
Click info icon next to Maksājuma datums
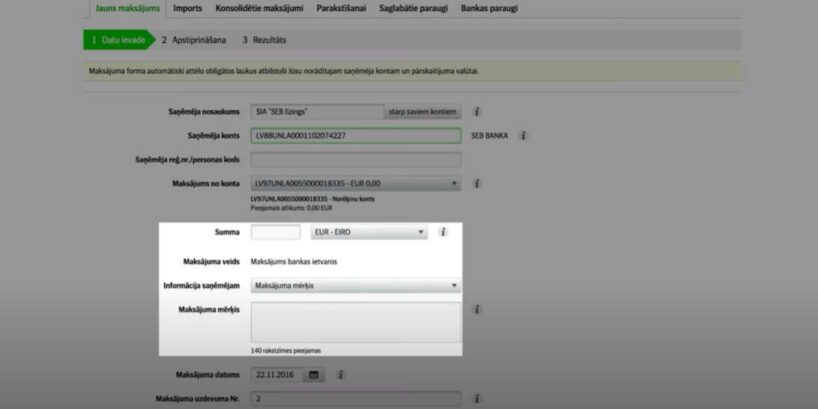[340, 375]
